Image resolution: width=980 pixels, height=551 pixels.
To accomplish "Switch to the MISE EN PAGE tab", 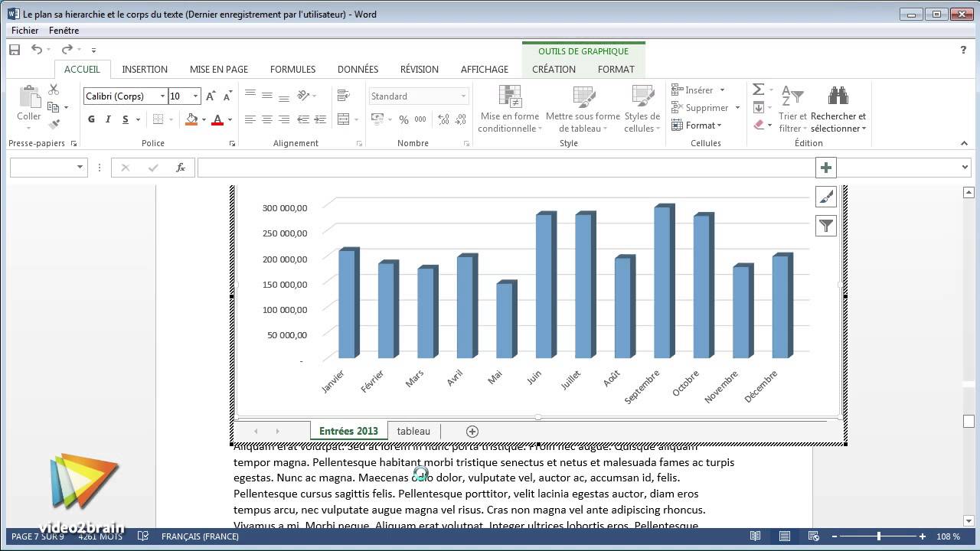I will (219, 69).
